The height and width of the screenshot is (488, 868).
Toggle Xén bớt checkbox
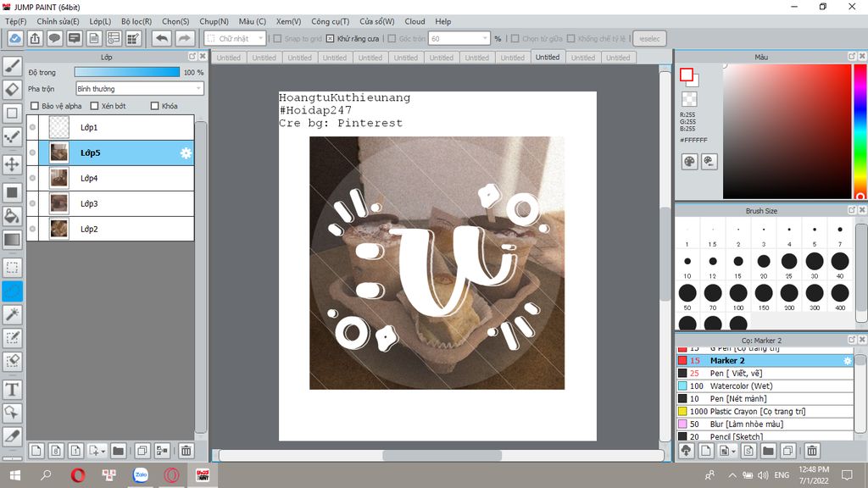point(94,106)
